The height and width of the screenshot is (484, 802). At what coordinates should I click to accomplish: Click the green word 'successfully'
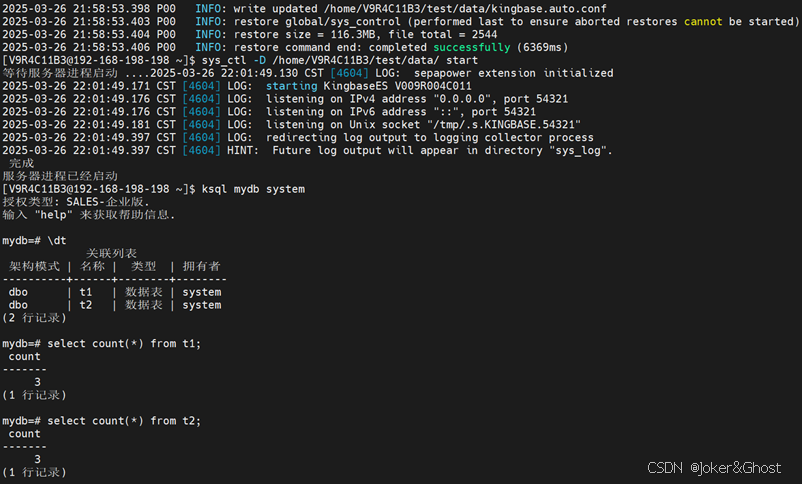(472, 47)
